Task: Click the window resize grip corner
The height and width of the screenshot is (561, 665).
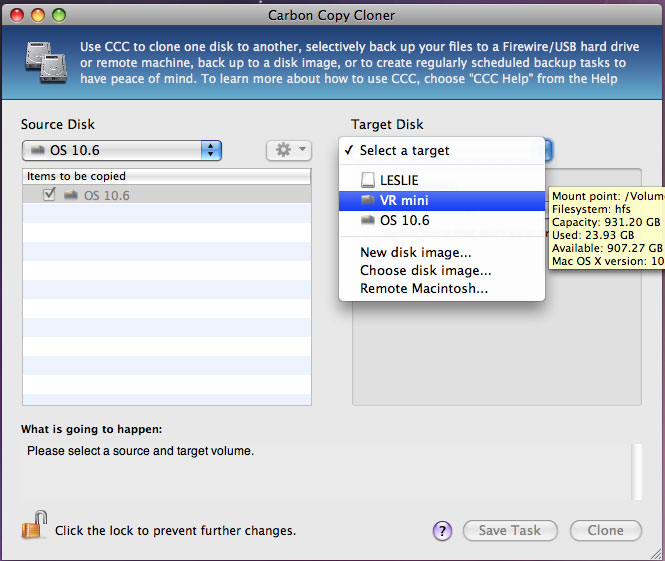Action: [657, 553]
